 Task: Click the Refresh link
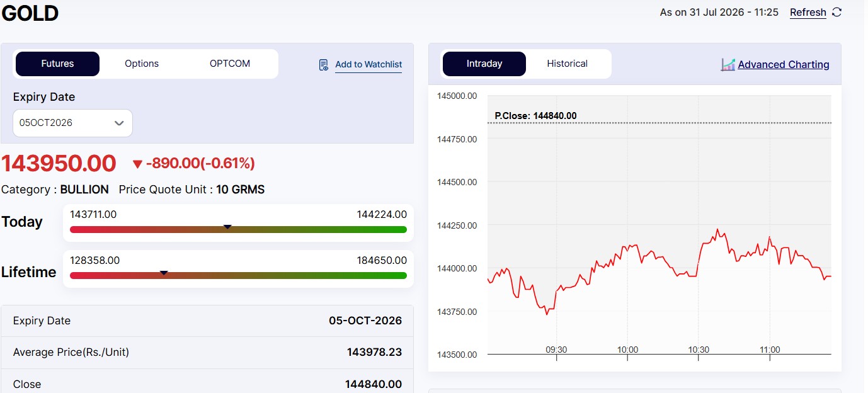pos(808,12)
